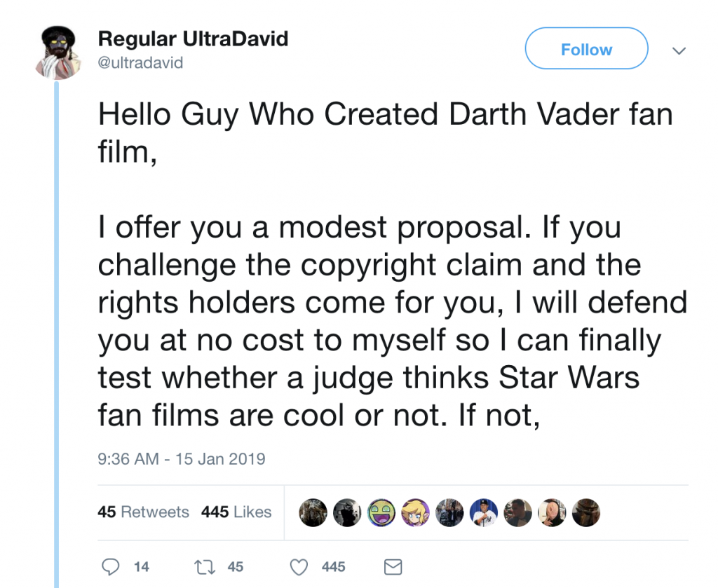Open the baseball player liker avatar
Image resolution: width=718 pixels, height=588 pixels.
484,512
